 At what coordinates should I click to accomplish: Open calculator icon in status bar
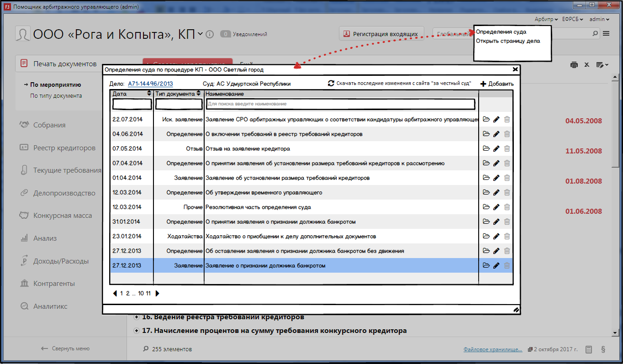click(x=589, y=349)
